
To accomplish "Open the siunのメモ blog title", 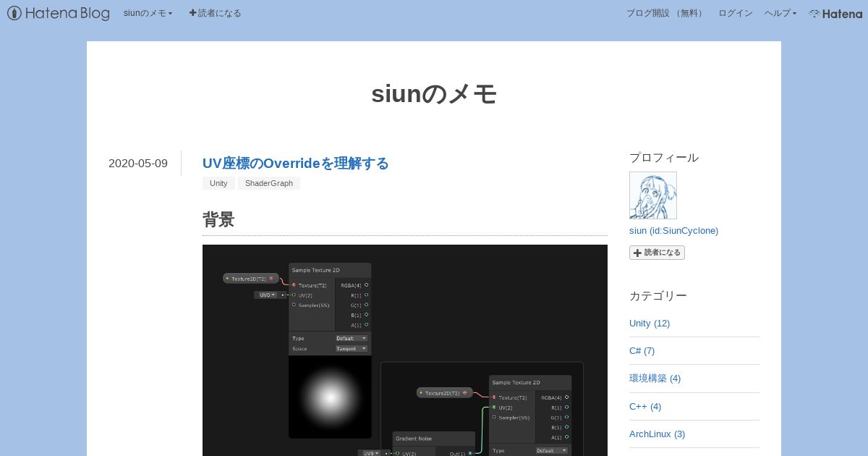I will [x=434, y=94].
